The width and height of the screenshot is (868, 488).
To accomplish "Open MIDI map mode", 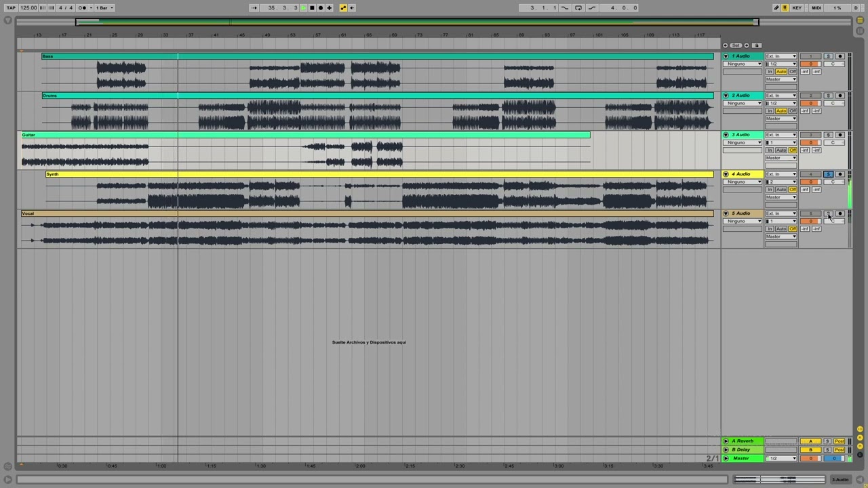I will point(816,7).
